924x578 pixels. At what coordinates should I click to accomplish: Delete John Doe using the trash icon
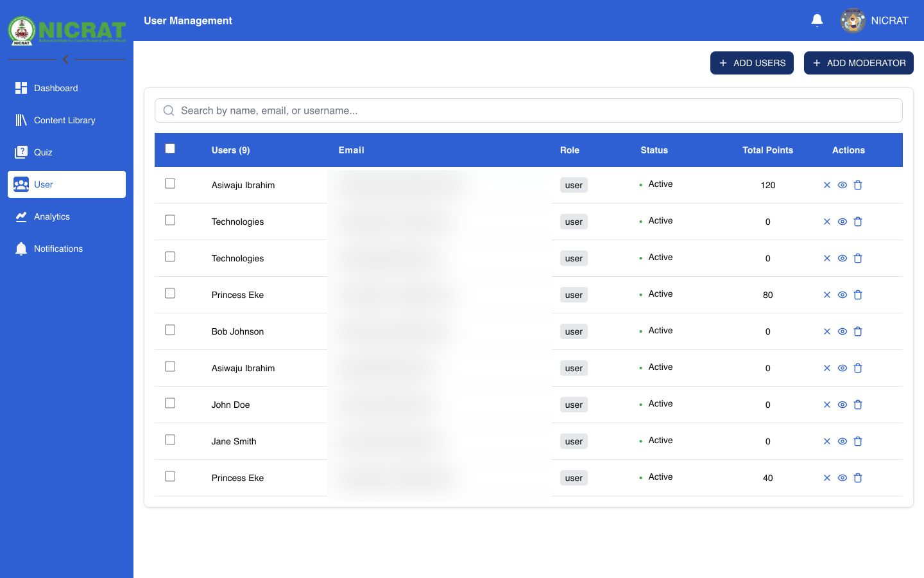858,405
